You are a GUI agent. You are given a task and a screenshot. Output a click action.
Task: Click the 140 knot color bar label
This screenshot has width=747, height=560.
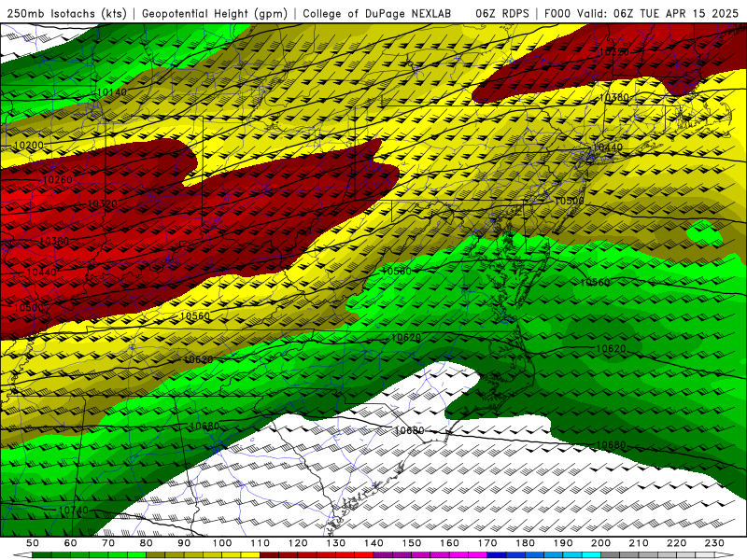tap(373, 543)
